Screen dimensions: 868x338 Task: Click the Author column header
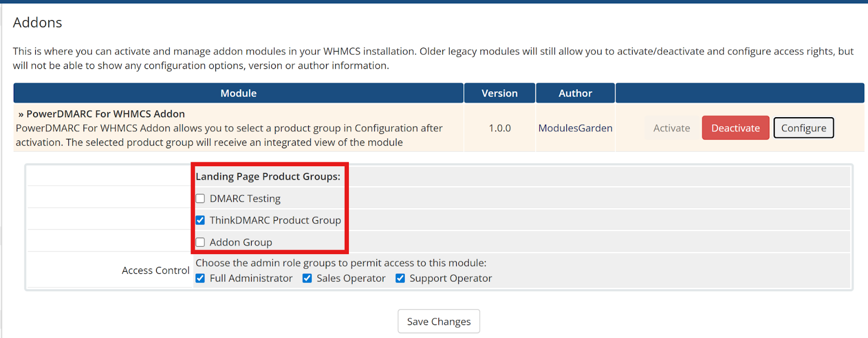pos(576,93)
